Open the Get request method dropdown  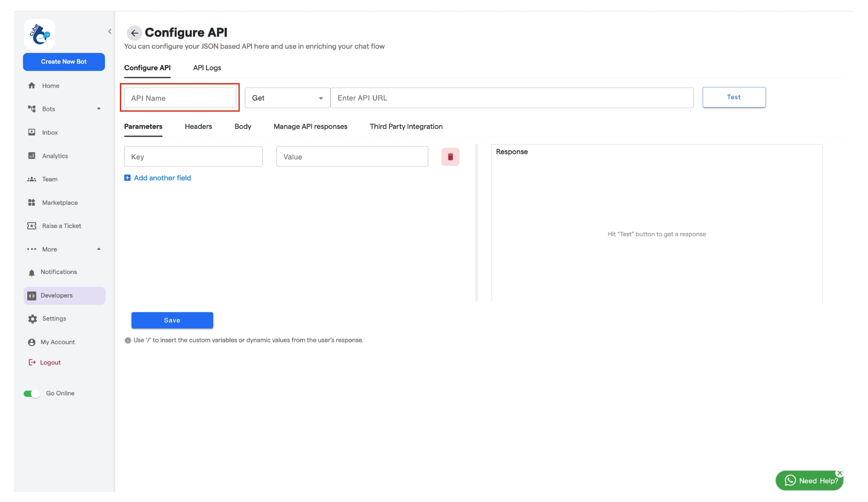[320, 98]
